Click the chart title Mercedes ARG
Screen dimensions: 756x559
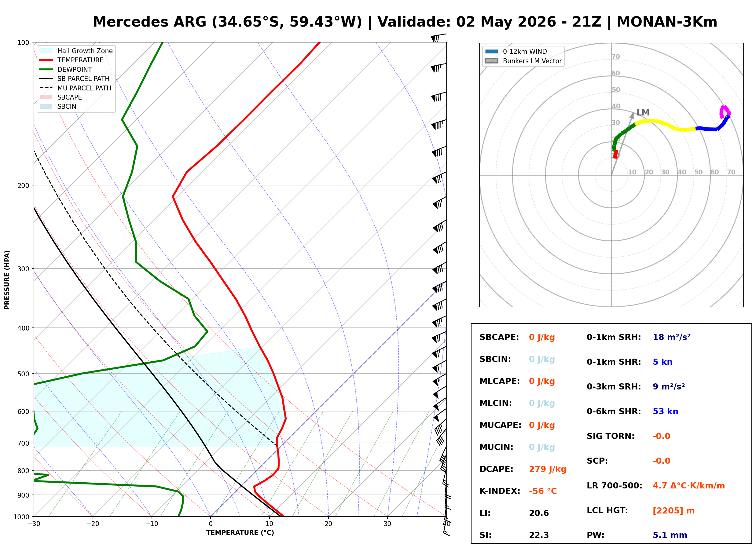(x=149, y=22)
